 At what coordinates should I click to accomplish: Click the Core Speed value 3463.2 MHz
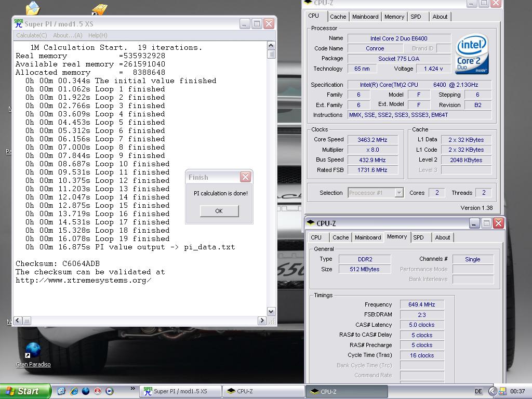tap(372, 140)
